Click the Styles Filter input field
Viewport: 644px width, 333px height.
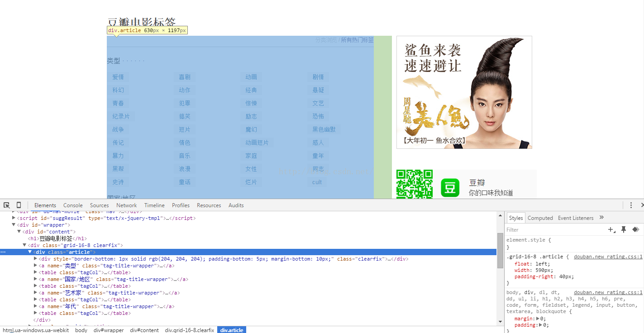tap(554, 230)
